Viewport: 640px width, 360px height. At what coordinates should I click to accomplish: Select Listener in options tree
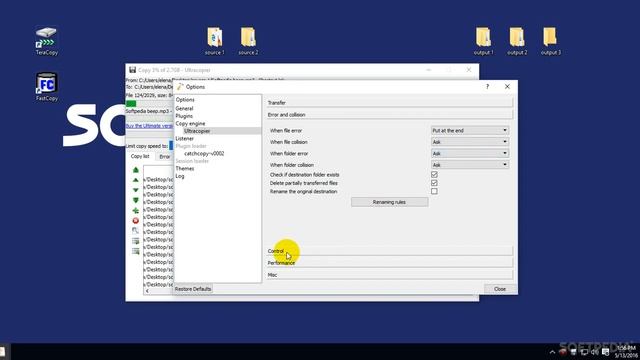[184, 138]
